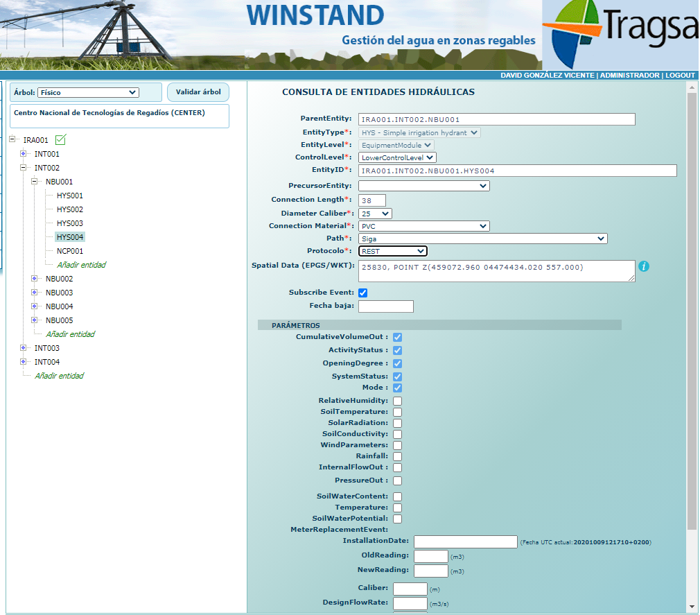Image resolution: width=700 pixels, height=615 pixels.
Task: Open the Diameter Caliber dropdown
Action: tap(375, 214)
